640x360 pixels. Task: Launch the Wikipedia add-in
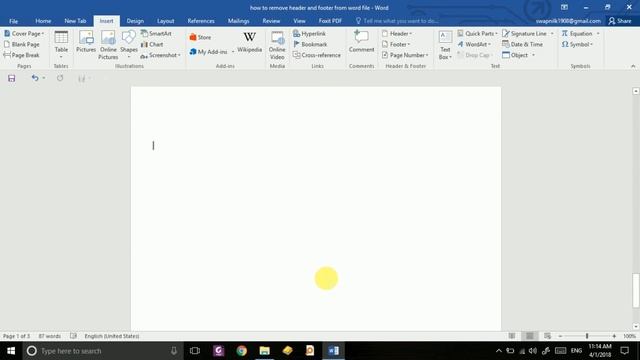tap(249, 42)
